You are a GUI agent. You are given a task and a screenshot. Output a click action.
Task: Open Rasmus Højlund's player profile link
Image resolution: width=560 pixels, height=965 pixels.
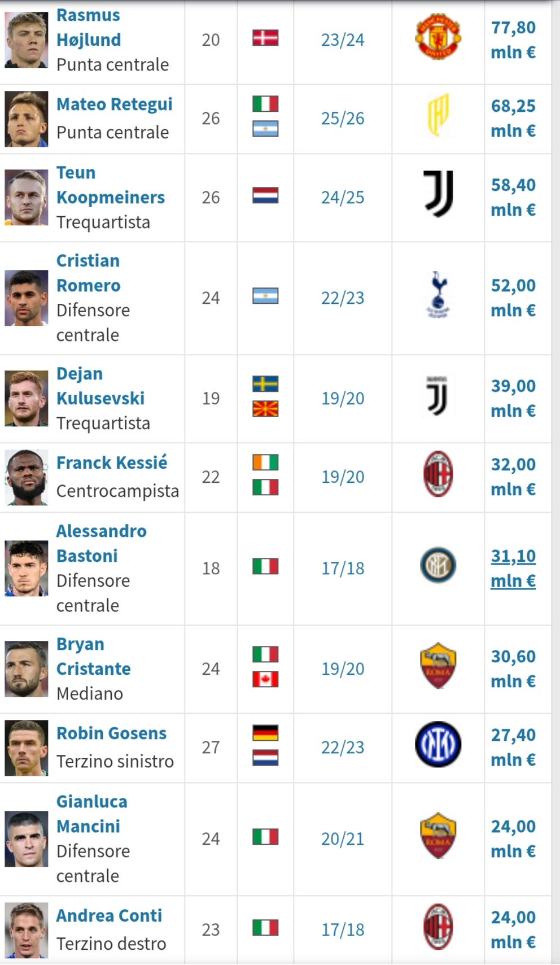coord(88,27)
